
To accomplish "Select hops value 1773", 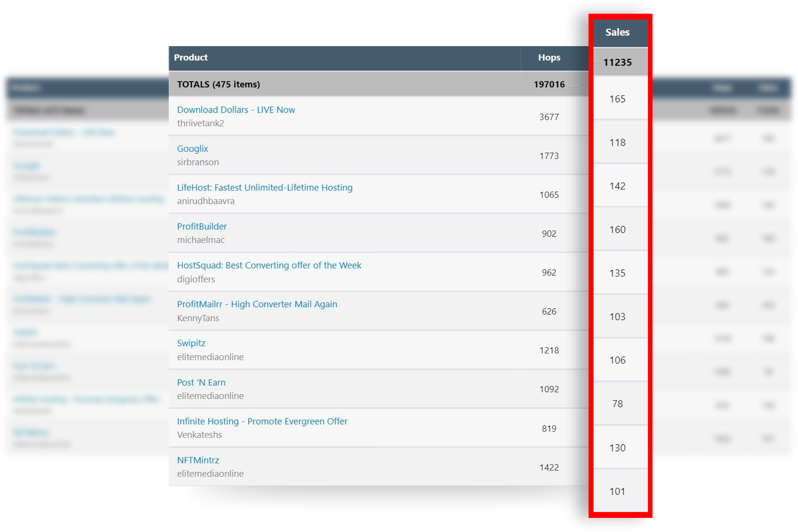I will coord(549,156).
